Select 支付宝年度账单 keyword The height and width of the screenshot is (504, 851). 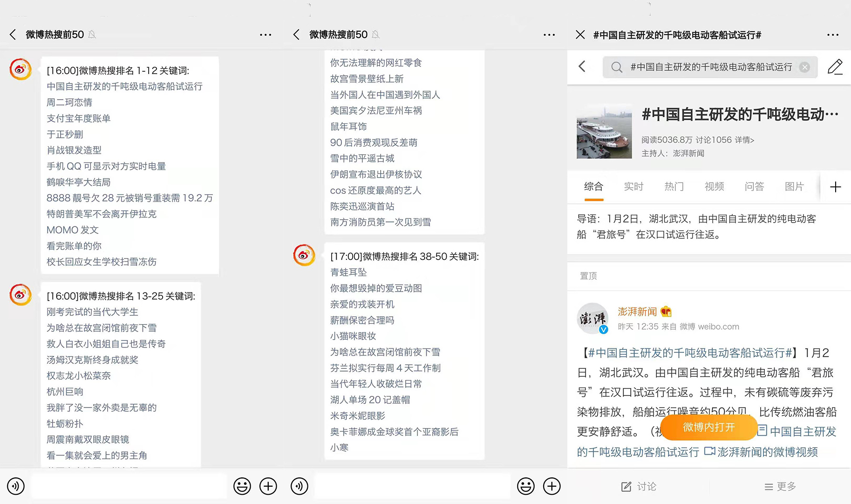click(x=79, y=118)
